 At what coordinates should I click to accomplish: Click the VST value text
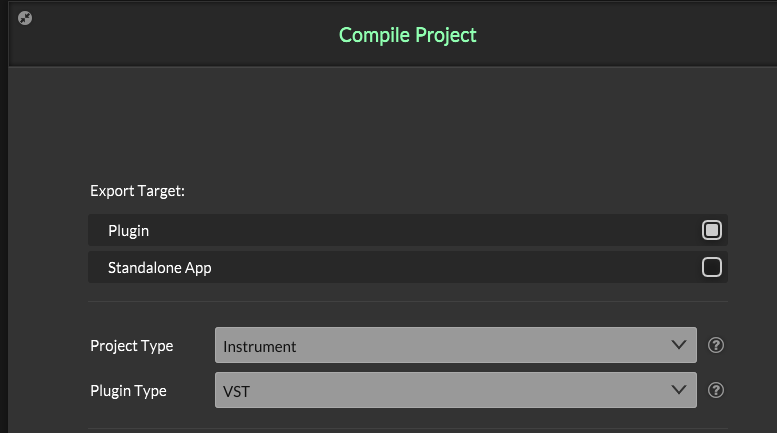(237, 391)
